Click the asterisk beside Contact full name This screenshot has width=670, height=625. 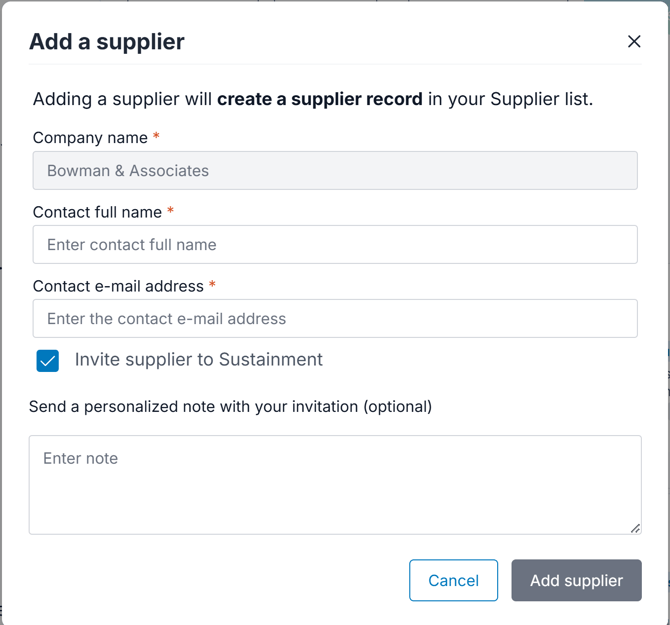click(x=171, y=211)
